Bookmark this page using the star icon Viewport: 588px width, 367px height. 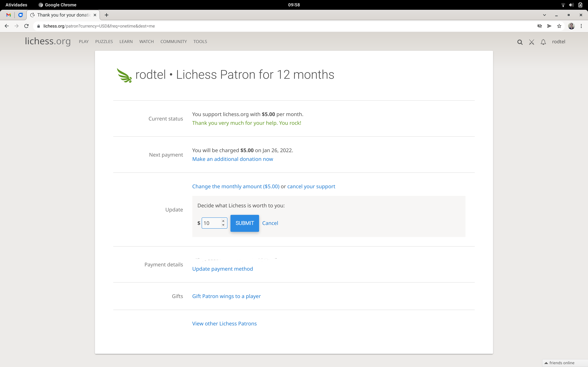coord(559,26)
